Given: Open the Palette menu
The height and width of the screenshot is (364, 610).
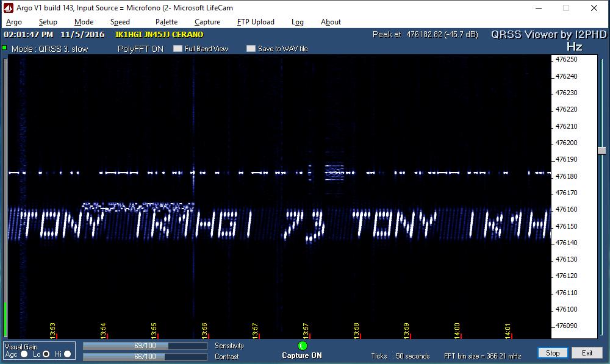Looking at the screenshot, I should tap(167, 22).
